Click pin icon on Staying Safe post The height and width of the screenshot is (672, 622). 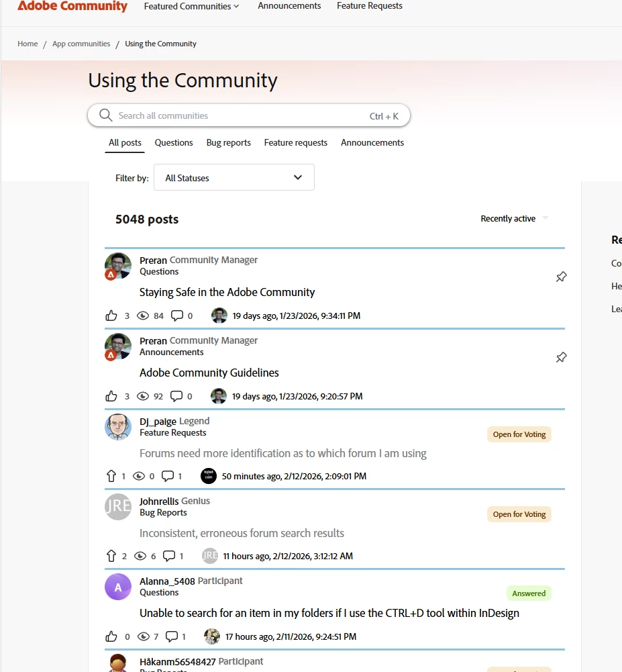point(561,277)
